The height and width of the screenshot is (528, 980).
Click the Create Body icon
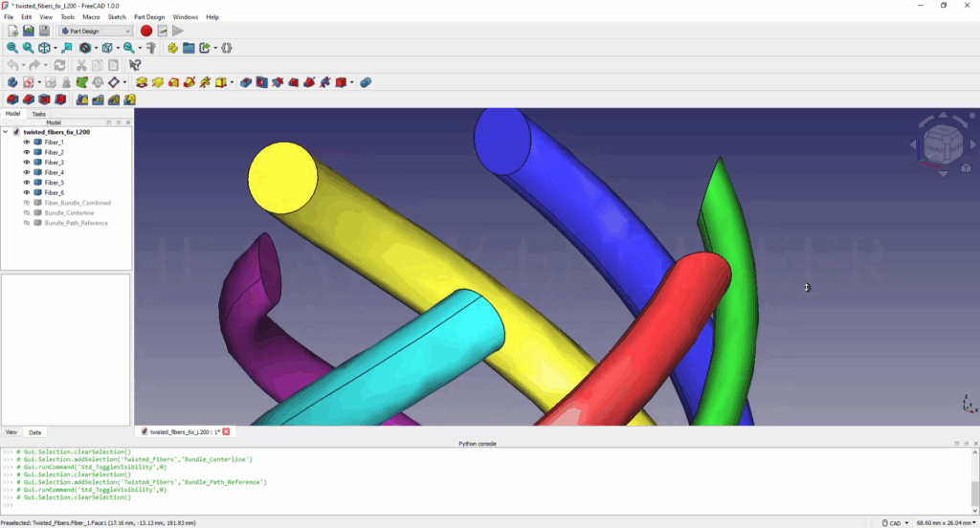coord(11,82)
